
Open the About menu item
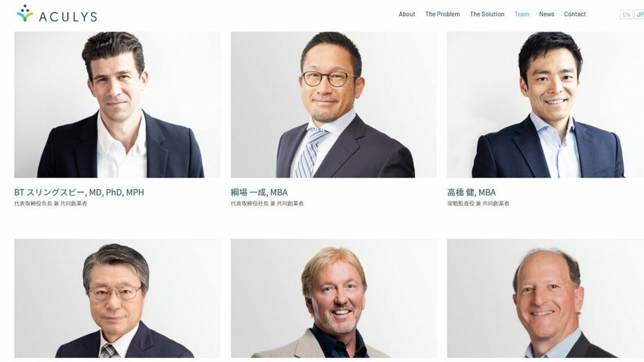point(407,14)
